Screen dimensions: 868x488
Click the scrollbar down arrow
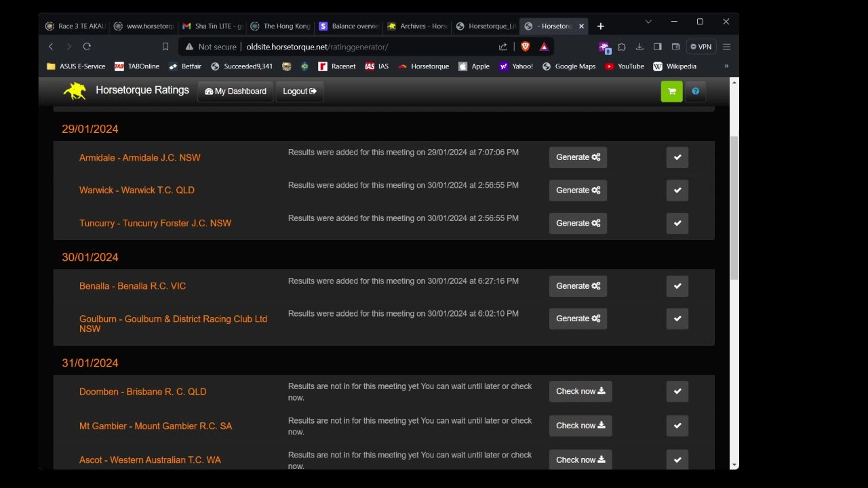(x=734, y=465)
